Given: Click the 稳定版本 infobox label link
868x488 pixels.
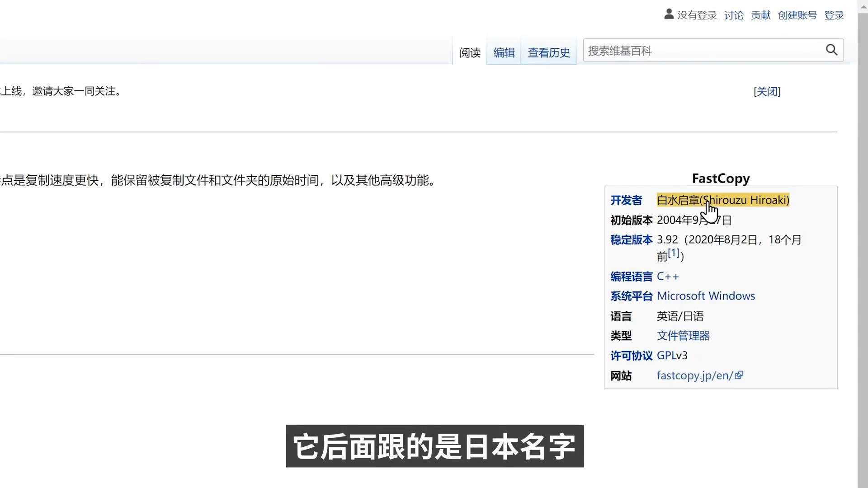Looking at the screenshot, I should coord(631,239).
